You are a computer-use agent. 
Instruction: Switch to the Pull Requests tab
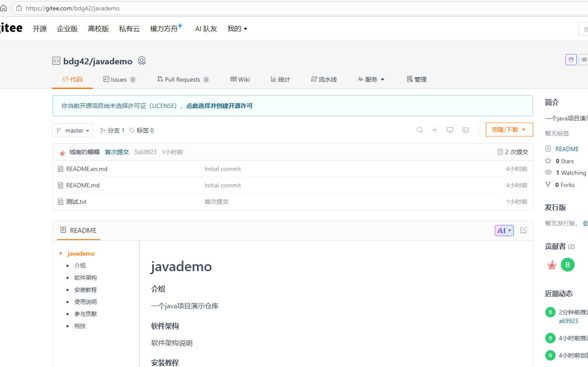tap(183, 79)
